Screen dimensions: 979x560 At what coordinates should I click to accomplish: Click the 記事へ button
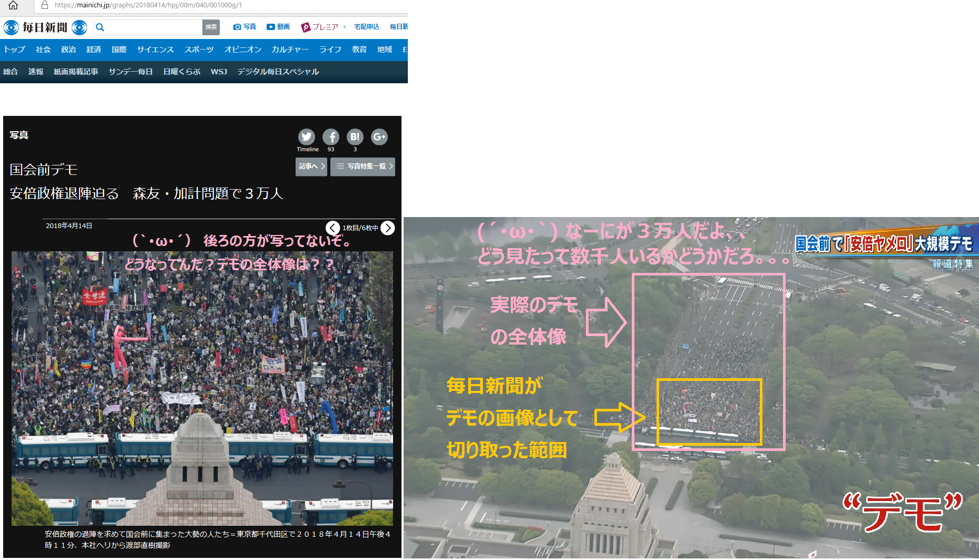pyautogui.click(x=311, y=166)
